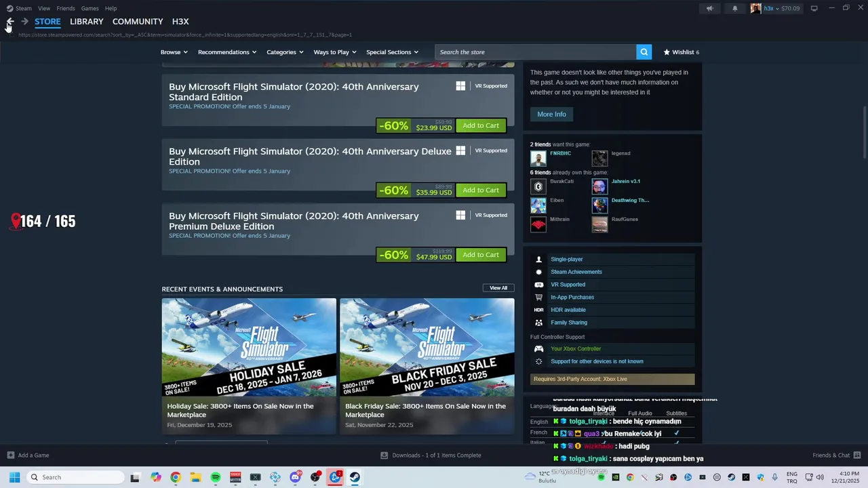Open the Wishlist 6 link
868x488 pixels.
tap(682, 52)
